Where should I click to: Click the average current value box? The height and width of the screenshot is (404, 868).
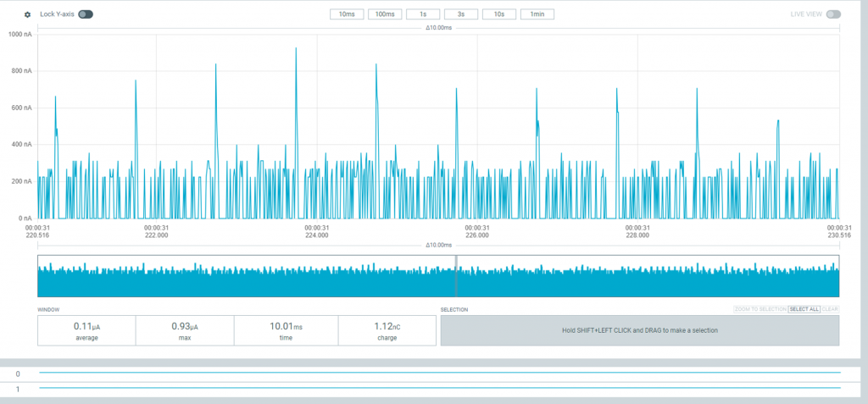[x=86, y=330]
